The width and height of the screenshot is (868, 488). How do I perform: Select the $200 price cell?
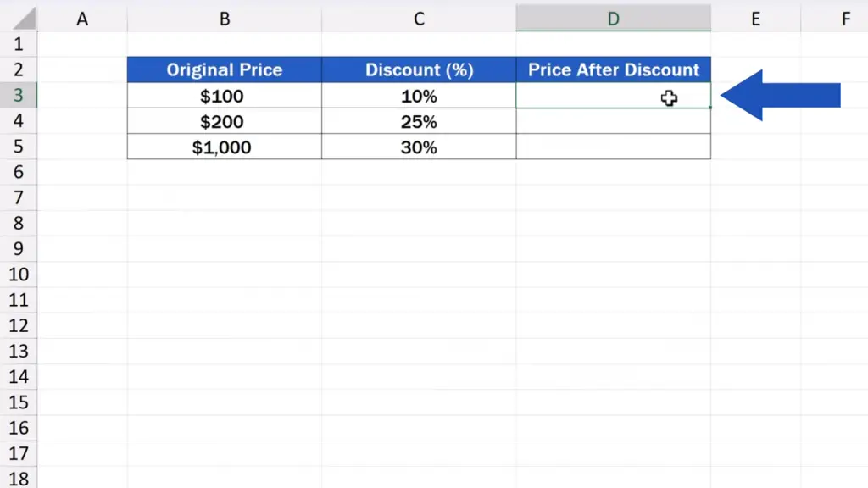pos(225,122)
